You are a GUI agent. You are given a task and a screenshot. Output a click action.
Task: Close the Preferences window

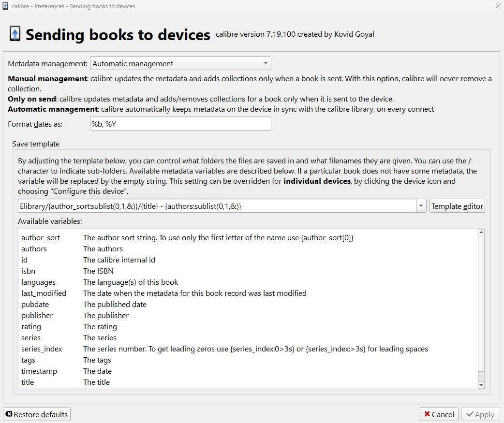[x=498, y=6]
